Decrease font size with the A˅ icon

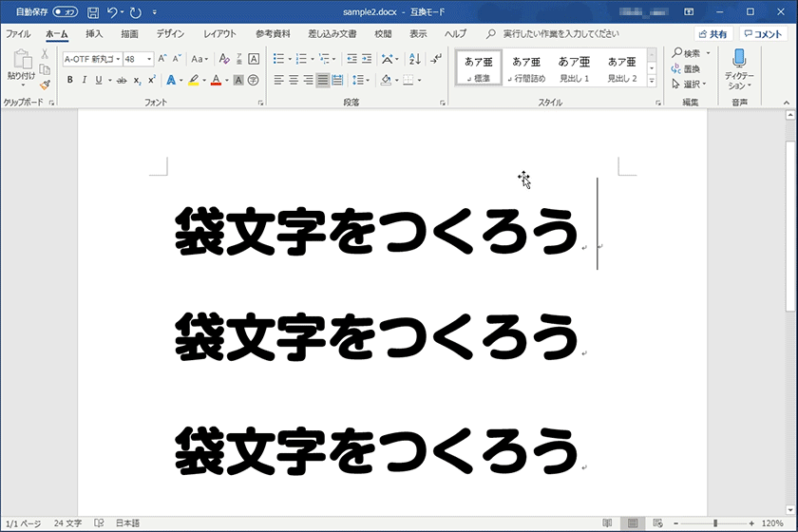(x=177, y=59)
